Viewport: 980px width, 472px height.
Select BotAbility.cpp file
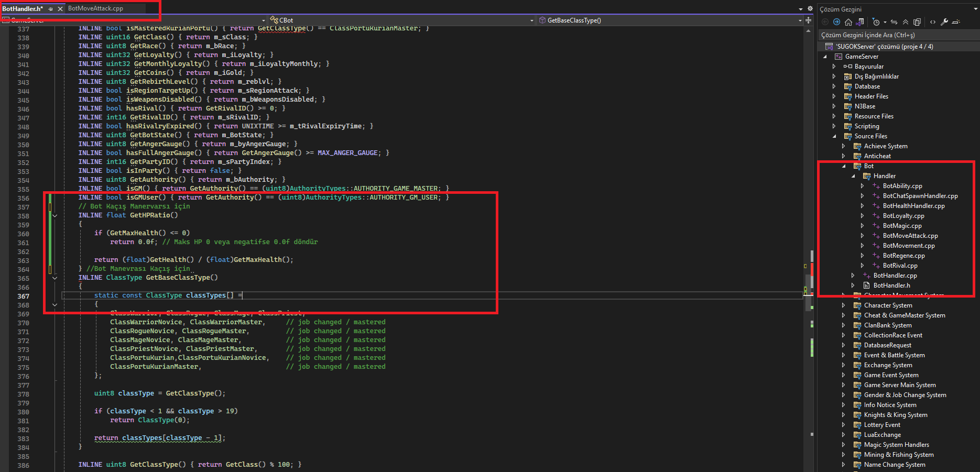902,186
